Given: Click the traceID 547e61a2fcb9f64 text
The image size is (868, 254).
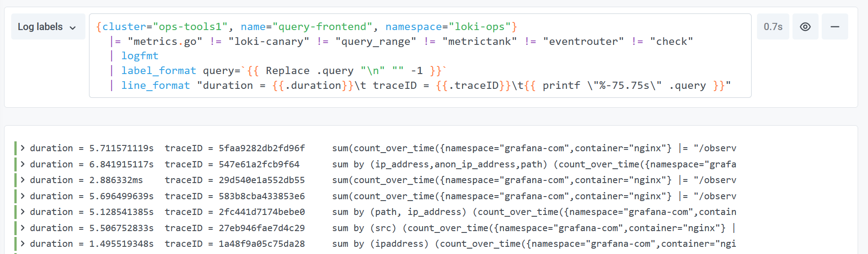Looking at the screenshot, I should point(259,164).
